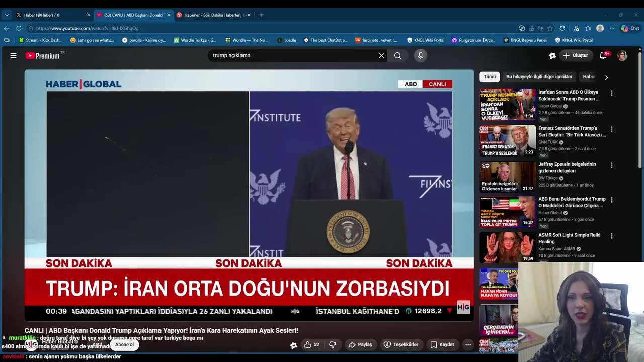Open Teşekkürler thanks button
The width and height of the screenshot is (644, 362).
(x=401, y=345)
